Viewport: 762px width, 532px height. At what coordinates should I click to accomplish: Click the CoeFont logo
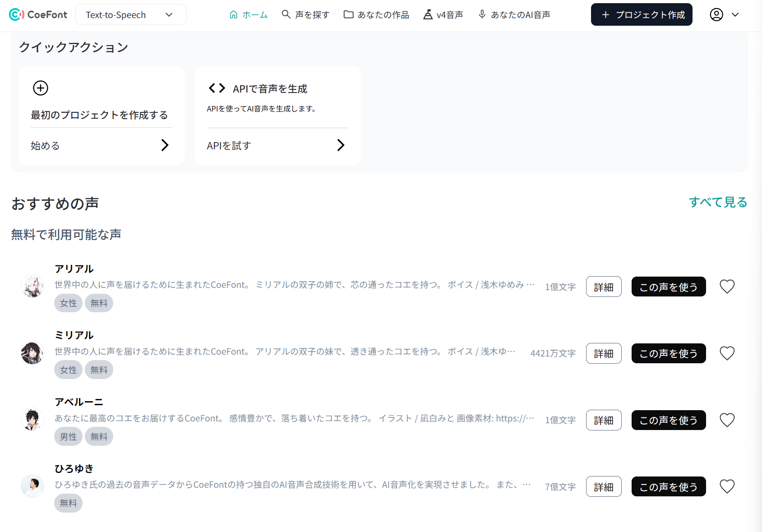[x=38, y=15]
